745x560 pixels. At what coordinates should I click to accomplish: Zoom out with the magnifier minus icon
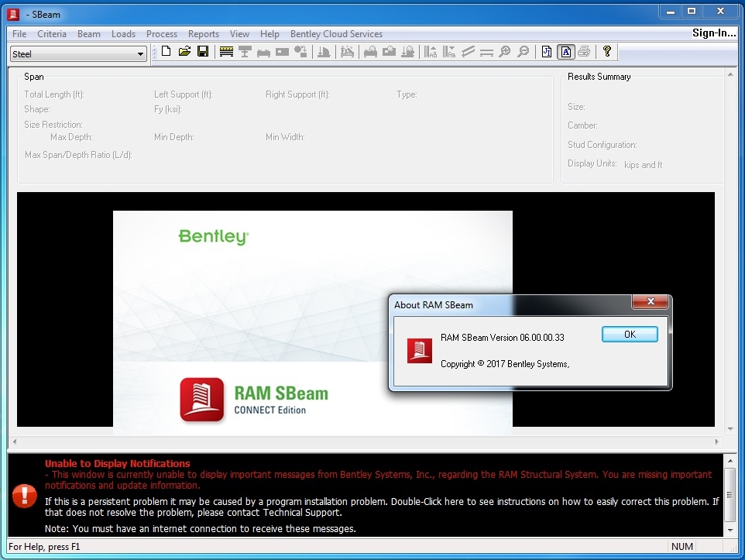click(523, 51)
